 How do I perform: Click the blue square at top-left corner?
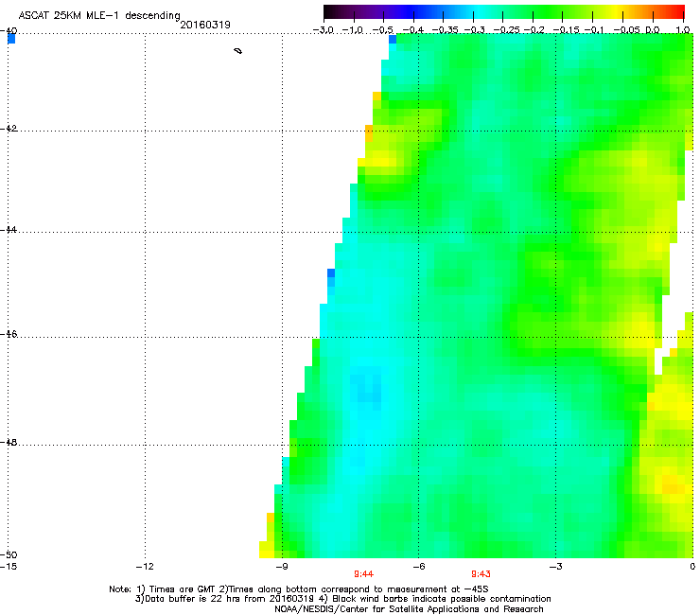click(x=11, y=40)
